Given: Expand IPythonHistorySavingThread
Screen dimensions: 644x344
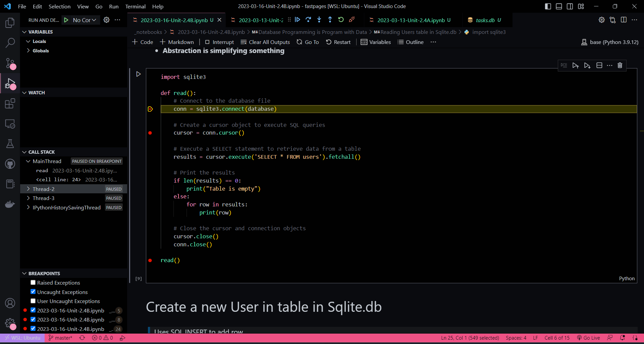Looking at the screenshot, I should (x=28, y=207).
